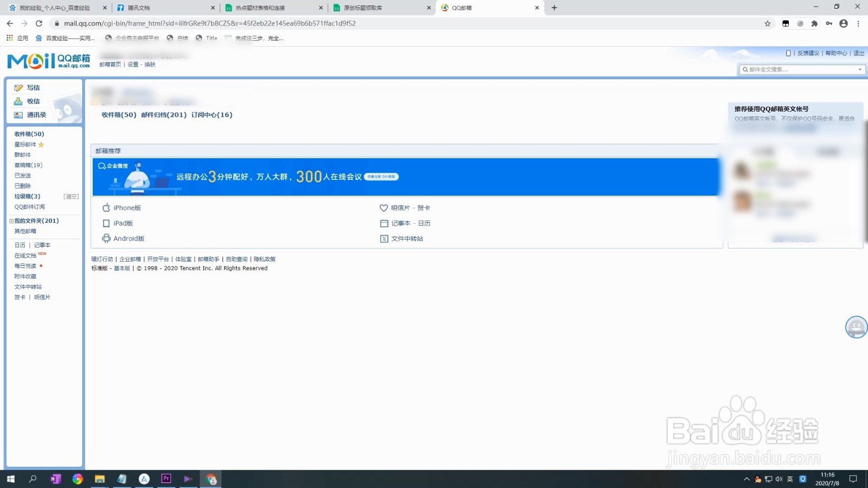Click the tablet icon for iPad版

tap(106, 223)
